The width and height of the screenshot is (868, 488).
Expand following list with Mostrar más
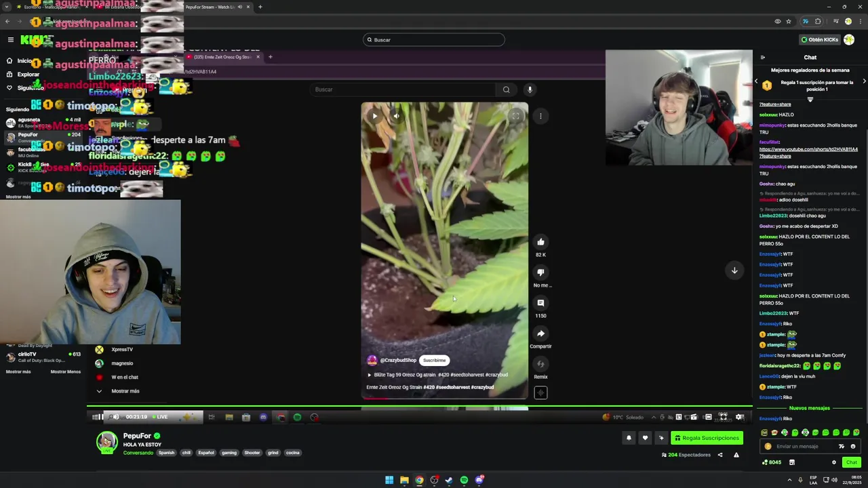click(18, 197)
